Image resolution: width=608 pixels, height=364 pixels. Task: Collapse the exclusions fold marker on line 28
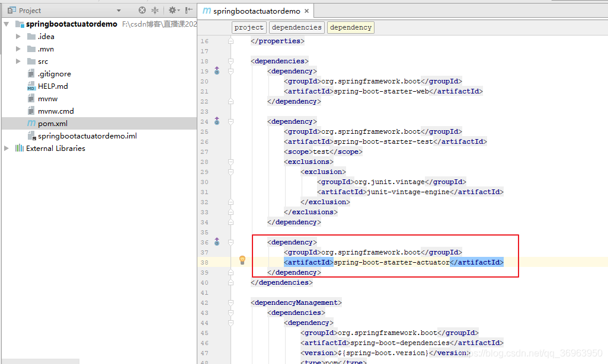pyautogui.click(x=231, y=162)
